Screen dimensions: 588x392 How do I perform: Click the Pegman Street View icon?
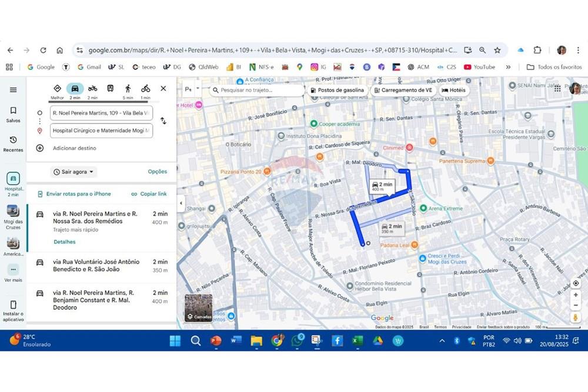576,317
